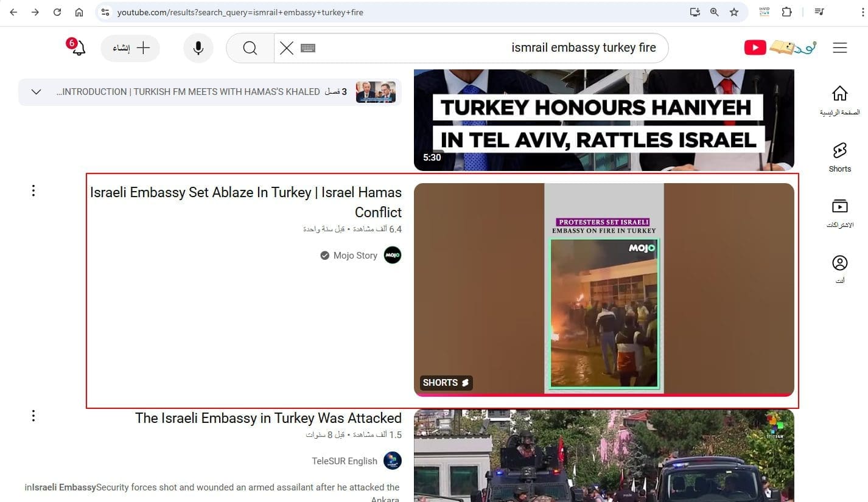
Task: Select Shorts in the sidebar
Action: tap(839, 157)
